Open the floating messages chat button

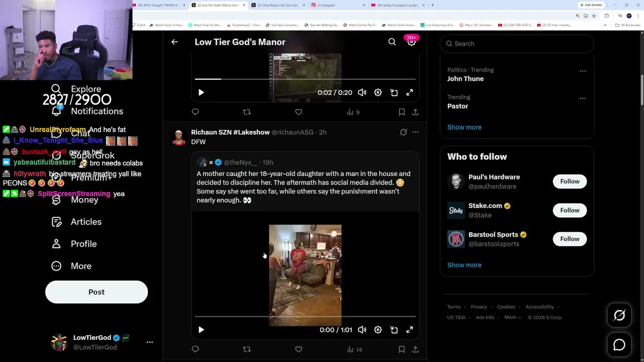click(619, 345)
